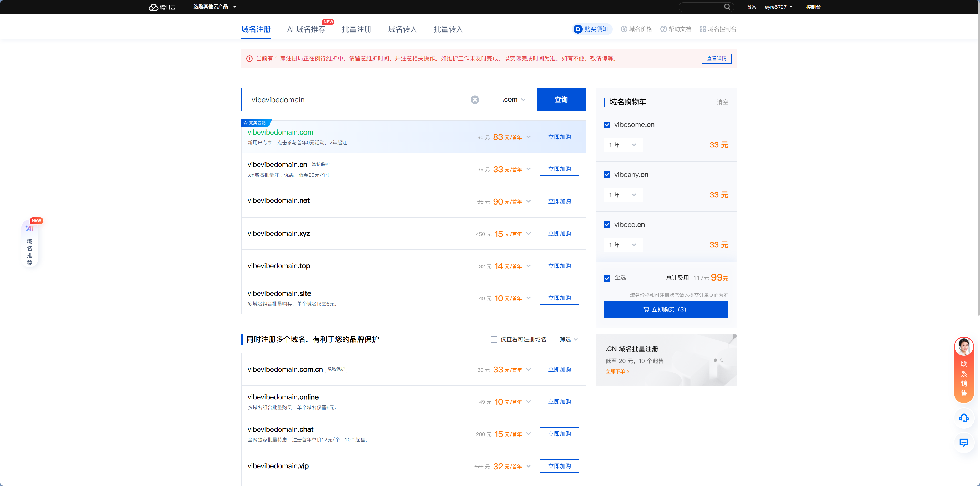This screenshot has width=980, height=486.
Task: Clear the domain search input with X icon
Action: 474,100
